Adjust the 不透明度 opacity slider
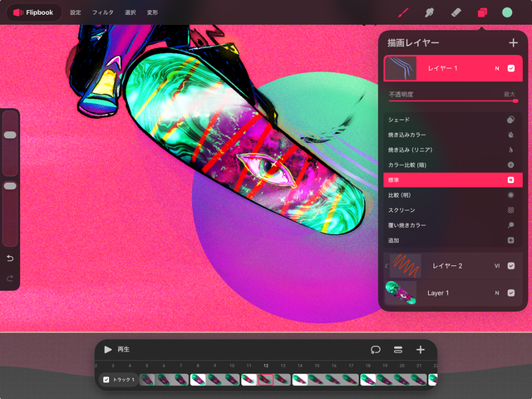This screenshot has width=532, height=399. coord(453,101)
